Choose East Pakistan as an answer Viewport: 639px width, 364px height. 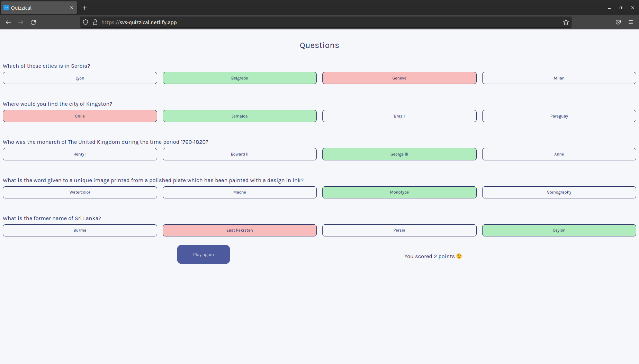click(240, 230)
